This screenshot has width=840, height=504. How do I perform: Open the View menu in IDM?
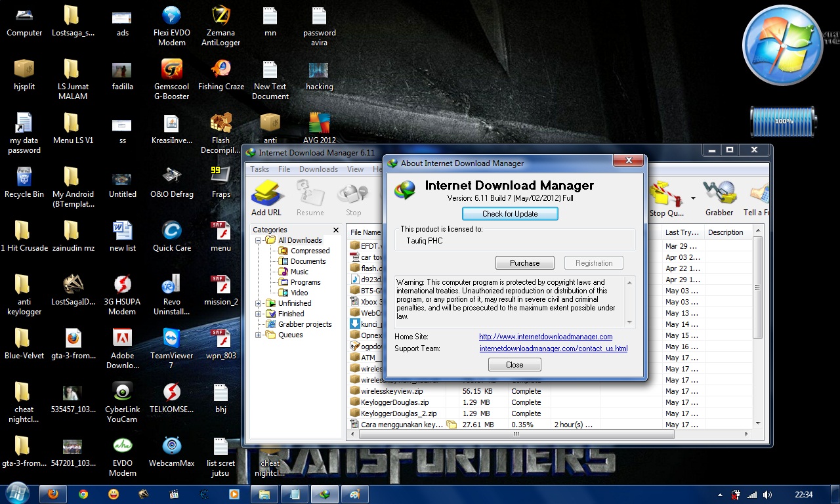click(x=355, y=169)
